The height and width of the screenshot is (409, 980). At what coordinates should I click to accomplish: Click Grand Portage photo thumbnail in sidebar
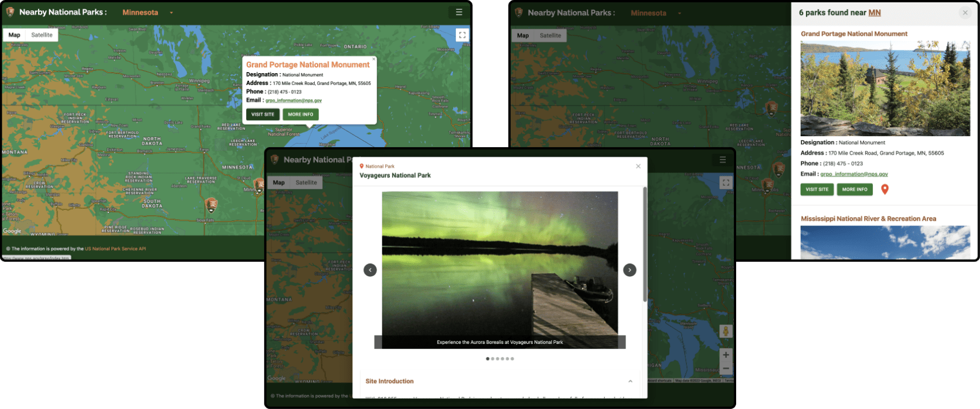(885, 88)
